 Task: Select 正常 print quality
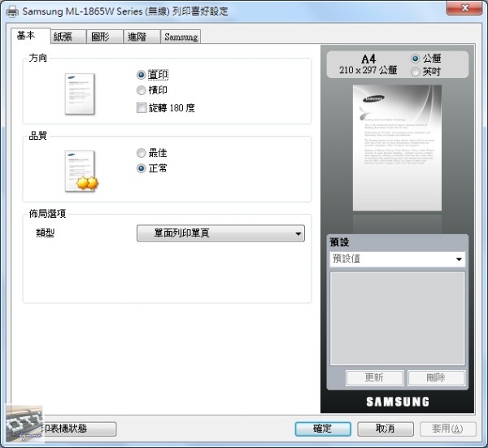151,168
